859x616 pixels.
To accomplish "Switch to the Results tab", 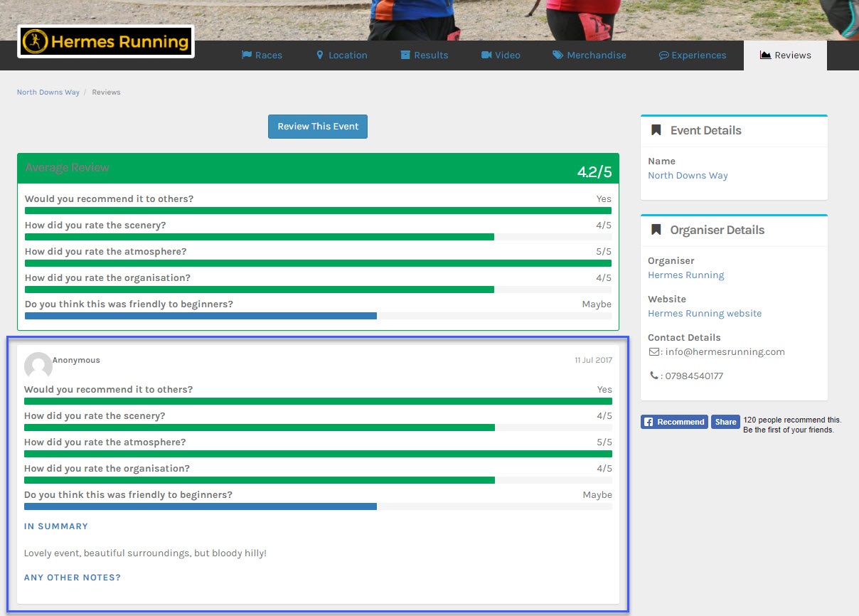I will pos(425,55).
